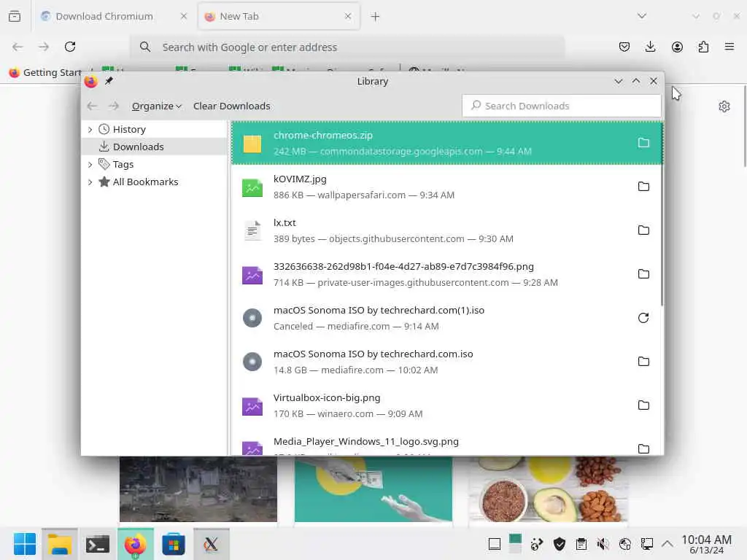Image resolution: width=747 pixels, height=560 pixels.
Task: Select macOS Sonoma ISO by techrechard.com.iso entry
Action: [447, 362]
